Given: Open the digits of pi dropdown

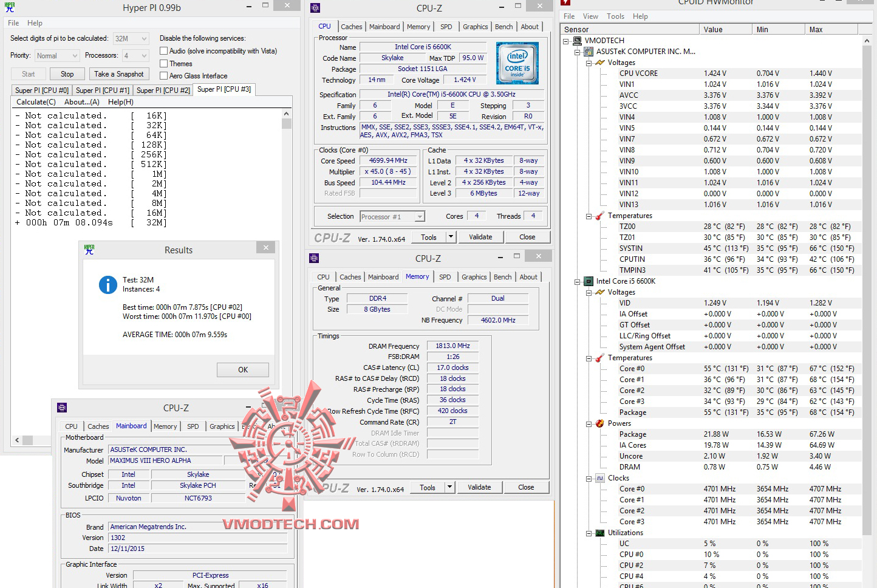Looking at the screenshot, I should tap(131, 38).
